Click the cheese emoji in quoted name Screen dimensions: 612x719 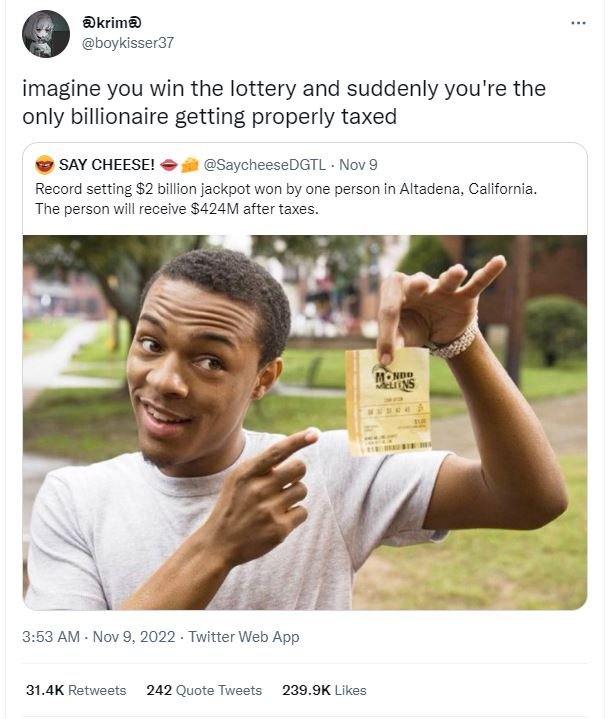tap(190, 165)
